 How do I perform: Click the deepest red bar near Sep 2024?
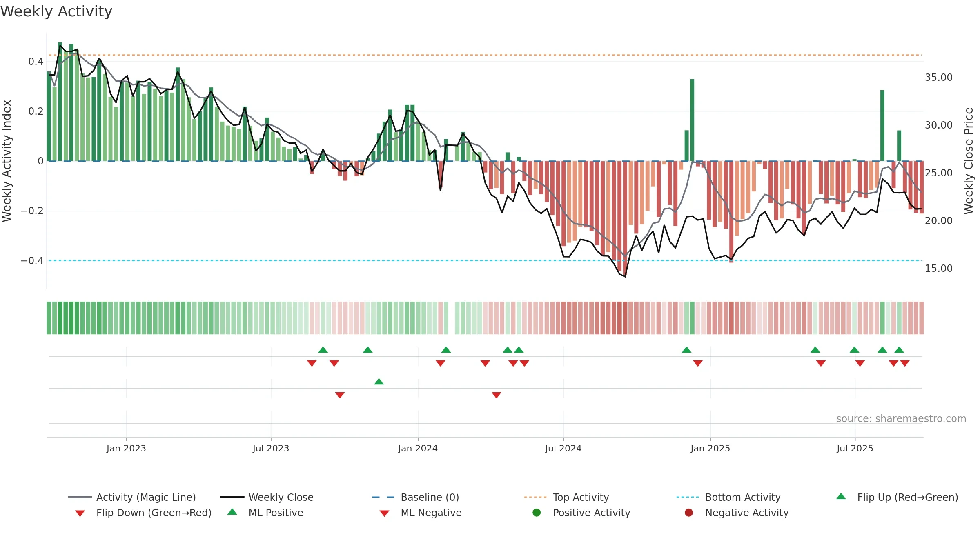click(x=625, y=218)
